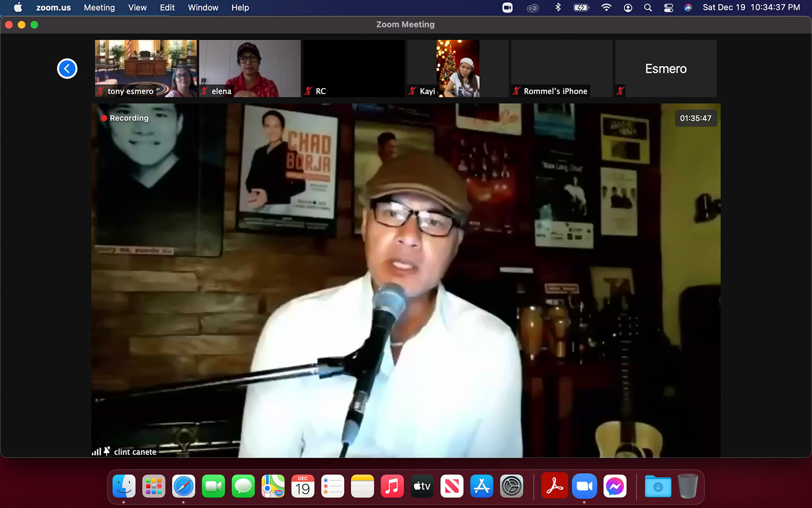The height and width of the screenshot is (508, 812).
Task: Open System Preferences in the Dock
Action: click(x=511, y=486)
